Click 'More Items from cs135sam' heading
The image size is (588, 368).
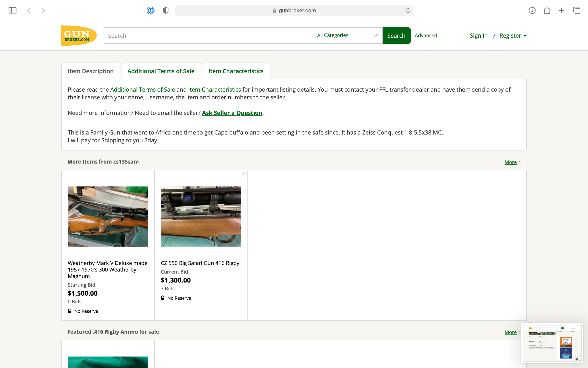point(103,162)
